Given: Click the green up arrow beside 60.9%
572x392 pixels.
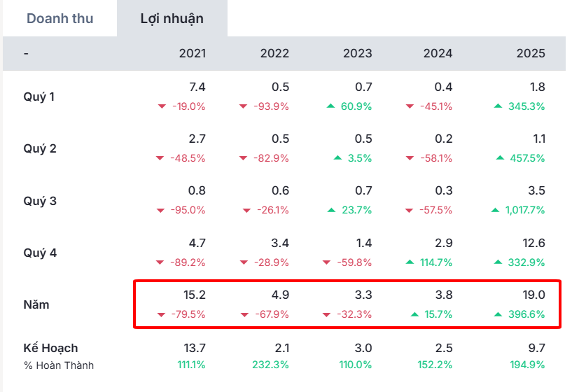Looking at the screenshot, I should point(331,106).
